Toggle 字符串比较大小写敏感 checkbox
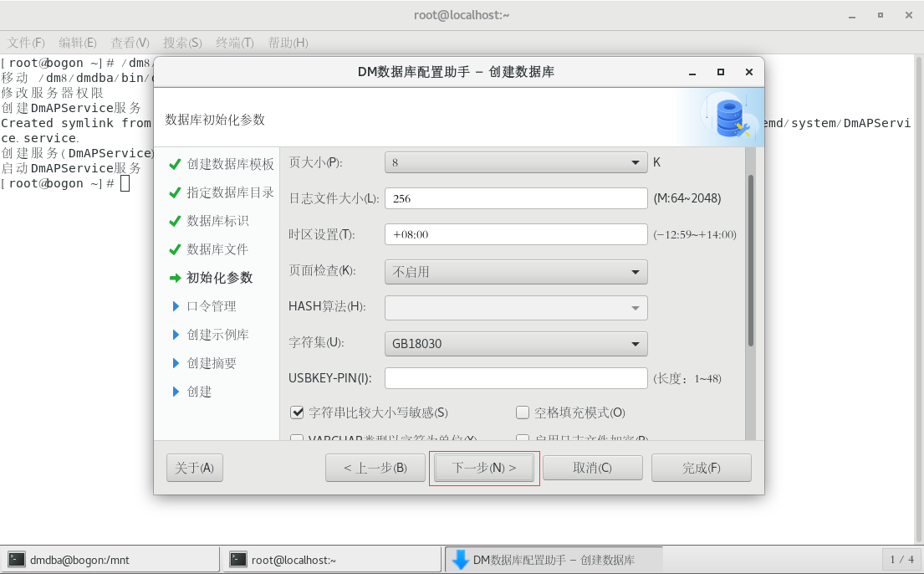 click(x=297, y=413)
